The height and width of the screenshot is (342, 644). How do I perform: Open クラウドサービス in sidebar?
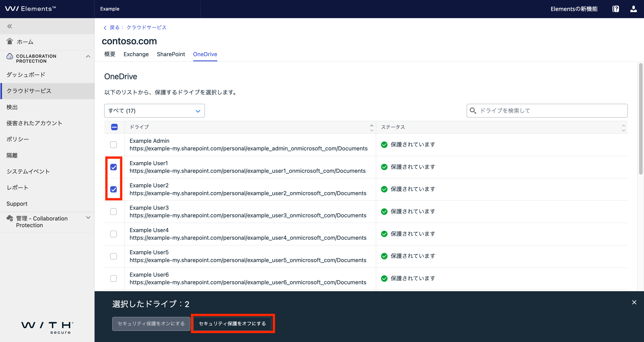tap(47, 91)
